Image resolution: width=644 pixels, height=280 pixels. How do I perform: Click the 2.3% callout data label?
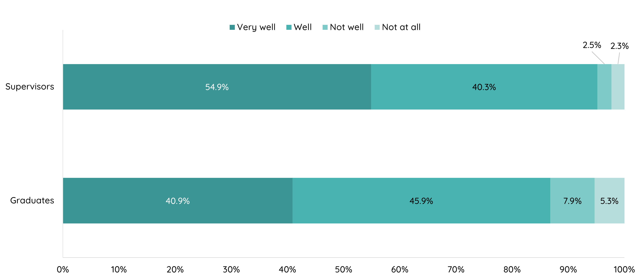pos(619,46)
